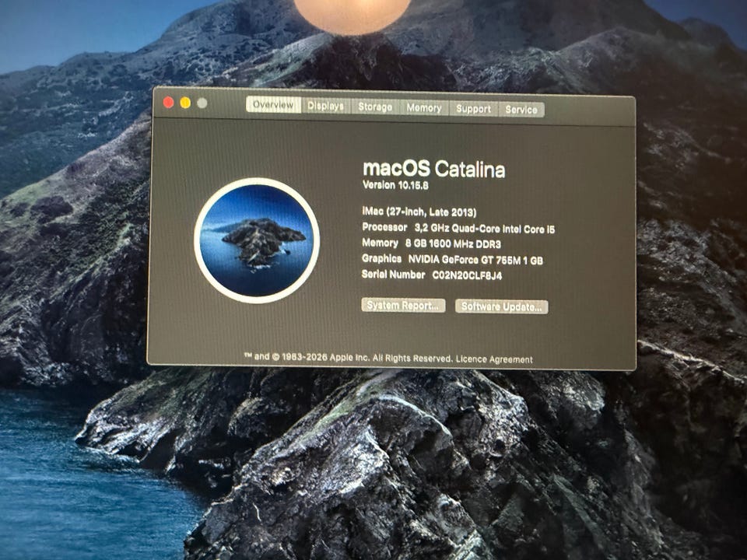This screenshot has height=560, width=747.
Task: Open the Licence Agreement link
Action: pyautogui.click(x=494, y=359)
